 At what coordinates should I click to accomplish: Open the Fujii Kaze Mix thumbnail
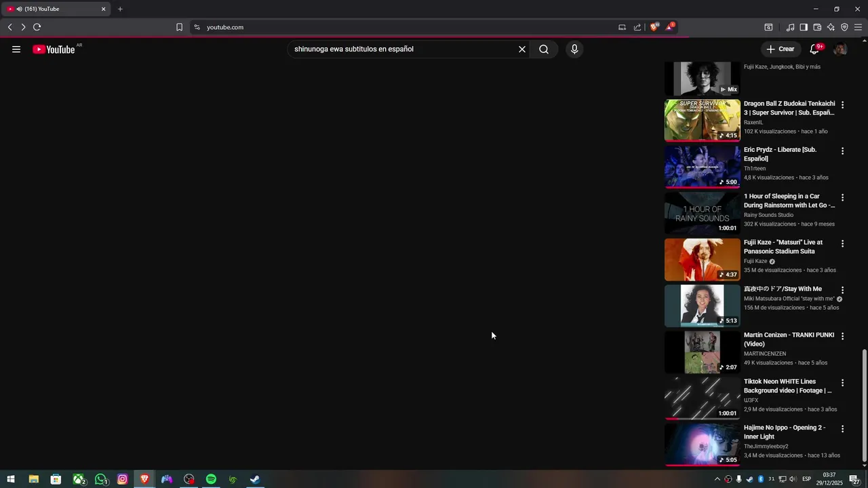(703, 79)
